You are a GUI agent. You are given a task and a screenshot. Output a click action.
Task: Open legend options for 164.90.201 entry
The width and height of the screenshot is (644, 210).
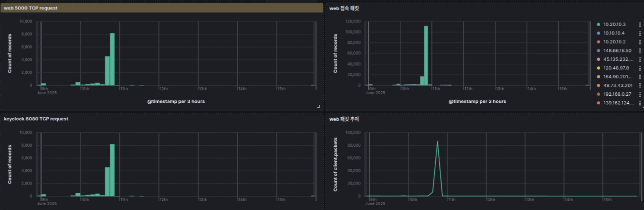click(640, 77)
